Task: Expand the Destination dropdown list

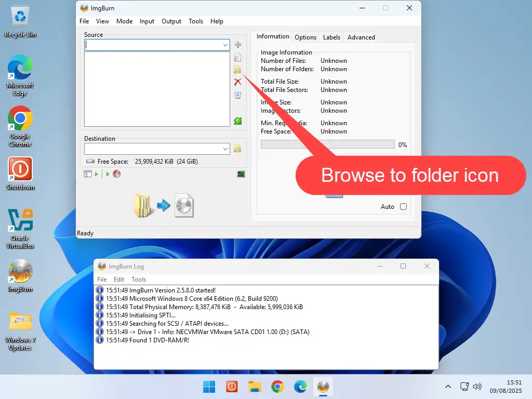Action: pyautogui.click(x=225, y=149)
